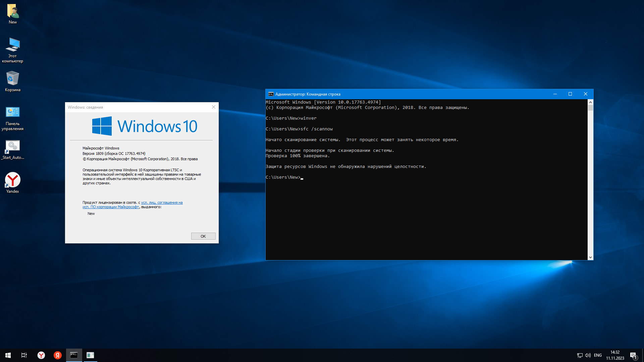Open the New user folder icon
The height and width of the screenshot is (362, 644).
pos(13,12)
